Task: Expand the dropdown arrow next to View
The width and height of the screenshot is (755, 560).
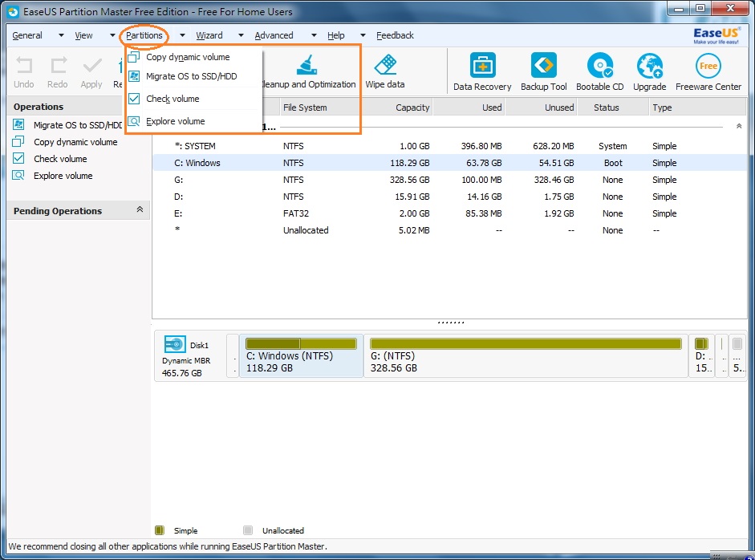Action: [112, 35]
